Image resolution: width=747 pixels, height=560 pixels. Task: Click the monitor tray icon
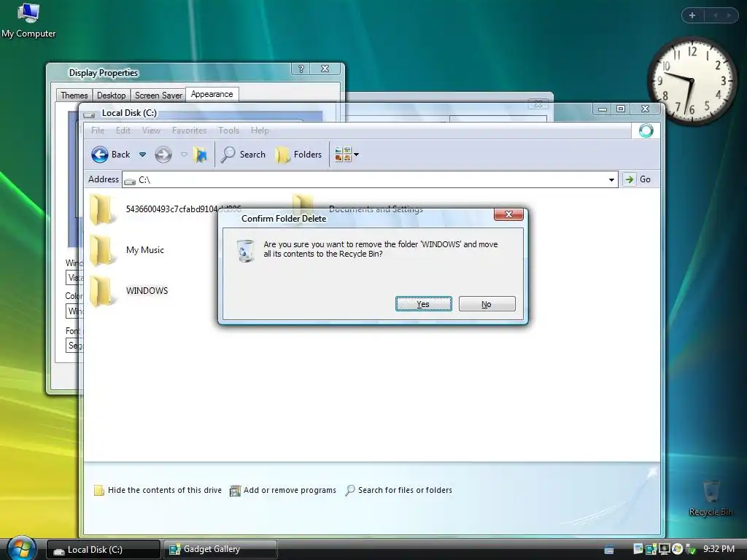click(x=664, y=550)
